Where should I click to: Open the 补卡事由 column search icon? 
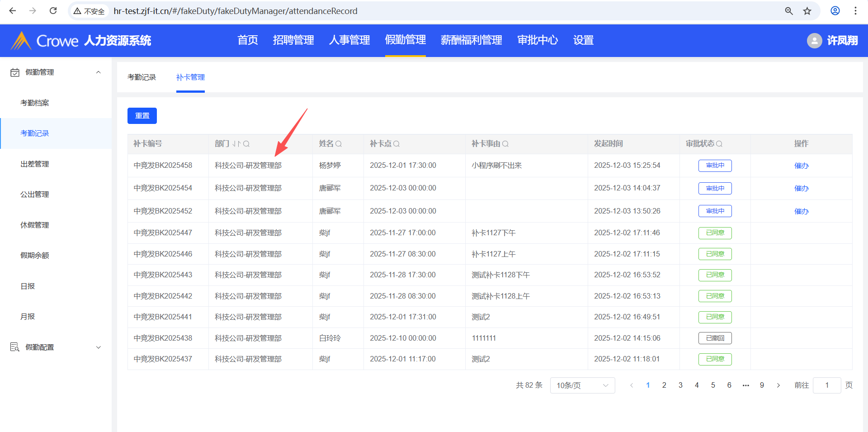(505, 144)
